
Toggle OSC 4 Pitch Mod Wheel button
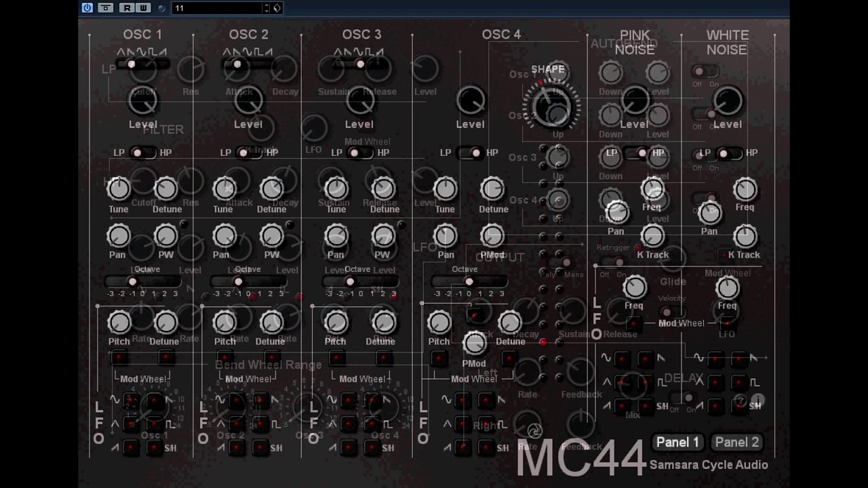pos(439,358)
